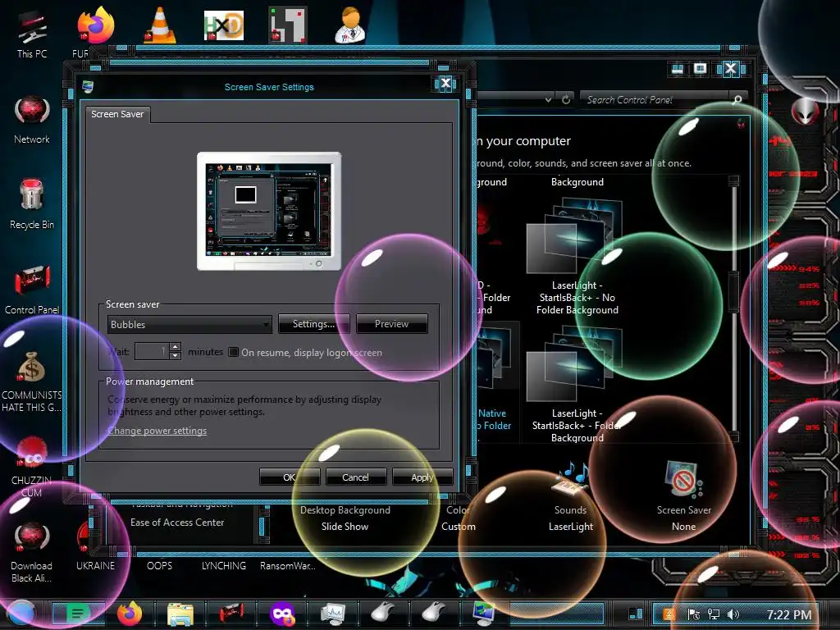Click the Start orb on the taskbar
Screen dimensions: 840x630
point(21,614)
